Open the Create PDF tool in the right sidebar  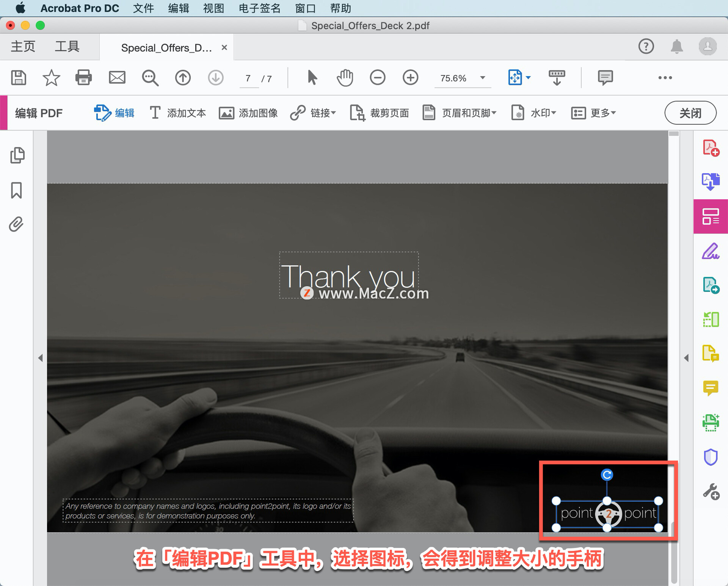click(711, 148)
